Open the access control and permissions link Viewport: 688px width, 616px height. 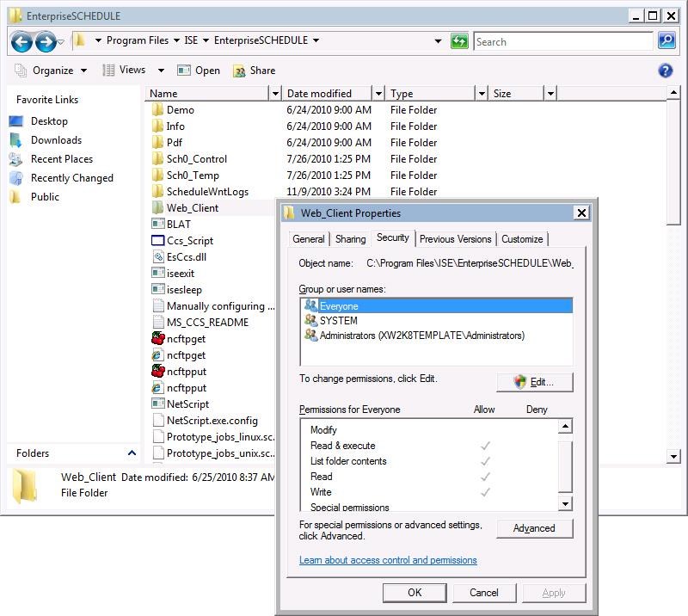click(x=388, y=560)
